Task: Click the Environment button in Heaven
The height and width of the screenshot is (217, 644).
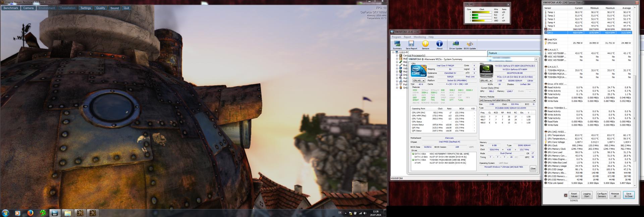Action: pyautogui.click(x=47, y=8)
